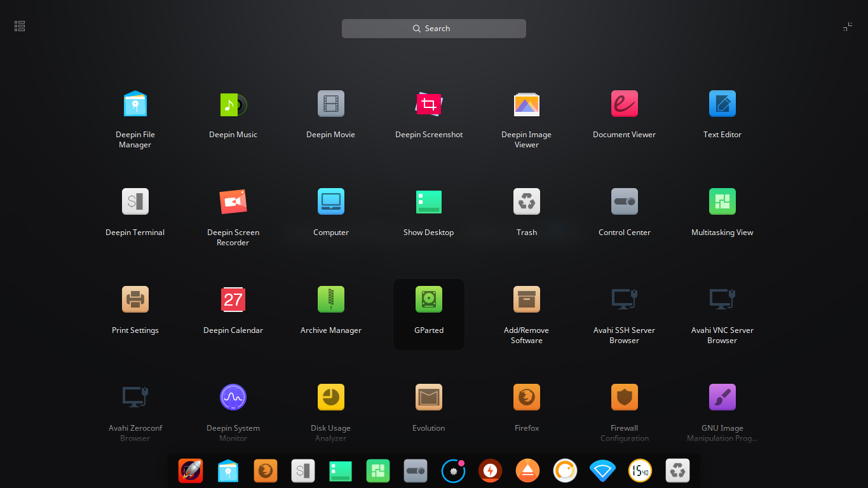Open the Deepin Terminal app
This screenshot has height=488, width=868.
click(135, 201)
